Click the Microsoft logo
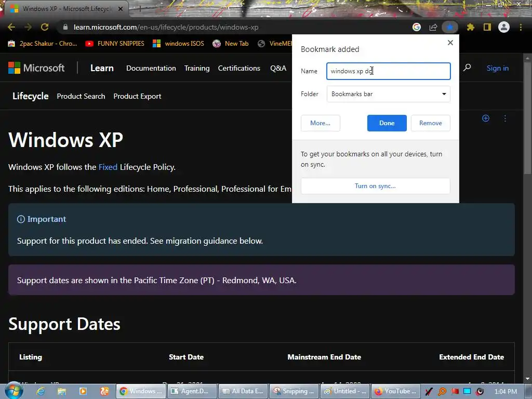532x399 pixels. tap(36, 68)
